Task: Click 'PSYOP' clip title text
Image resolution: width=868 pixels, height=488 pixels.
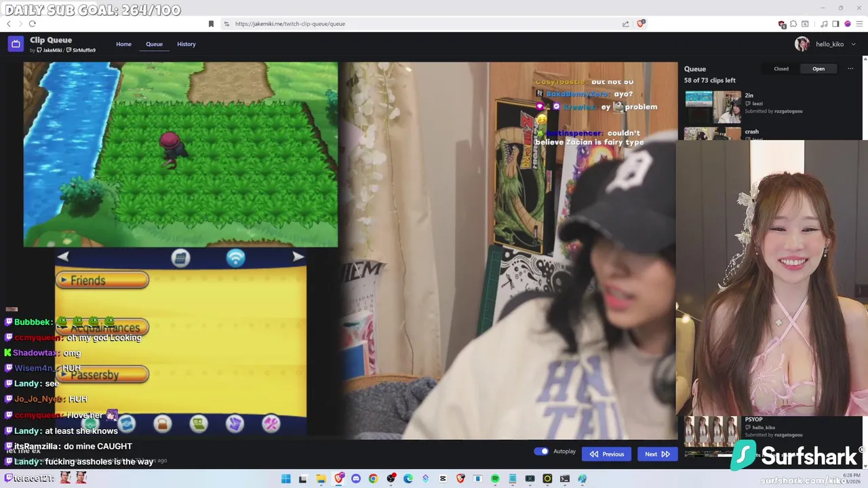Action: click(x=753, y=420)
